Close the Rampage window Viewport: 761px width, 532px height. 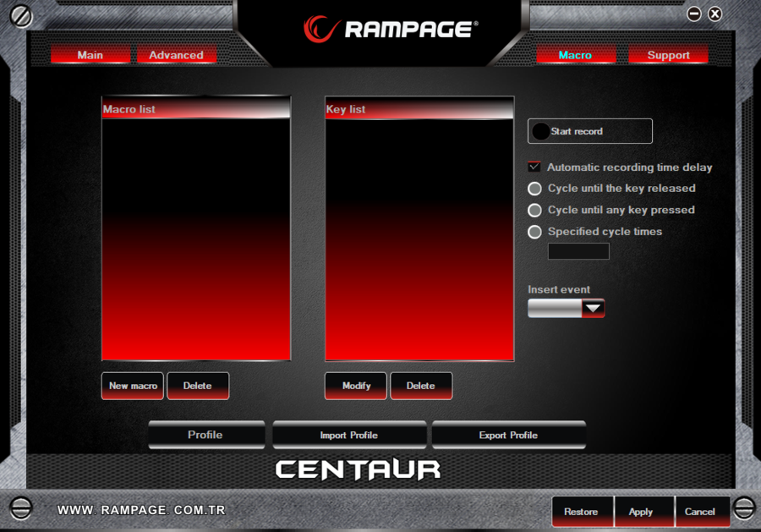click(x=714, y=14)
